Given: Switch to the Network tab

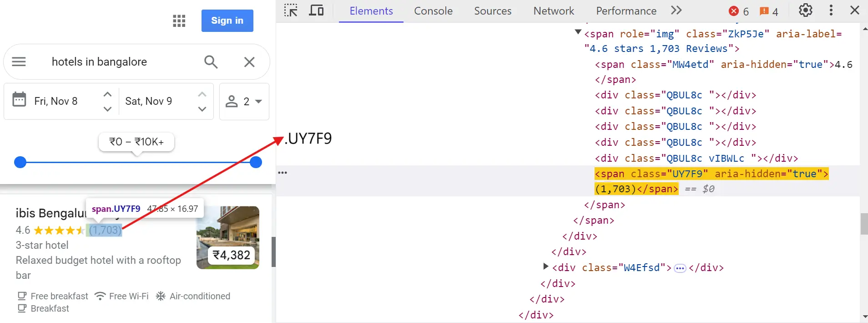Looking at the screenshot, I should 554,11.
